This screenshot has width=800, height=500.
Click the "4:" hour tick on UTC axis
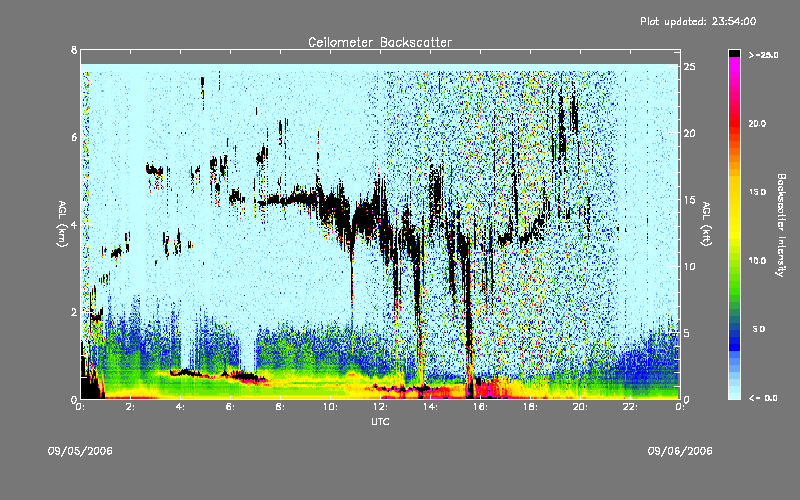(180, 407)
